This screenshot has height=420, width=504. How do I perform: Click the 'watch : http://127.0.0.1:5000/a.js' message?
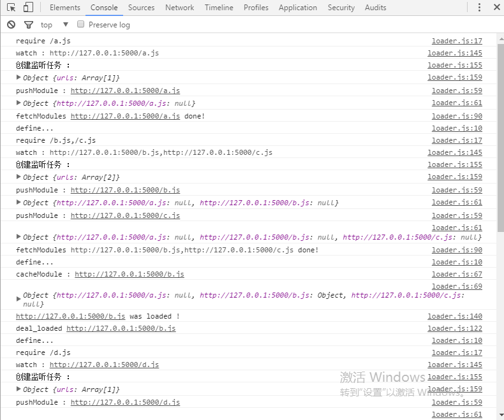[x=87, y=53]
